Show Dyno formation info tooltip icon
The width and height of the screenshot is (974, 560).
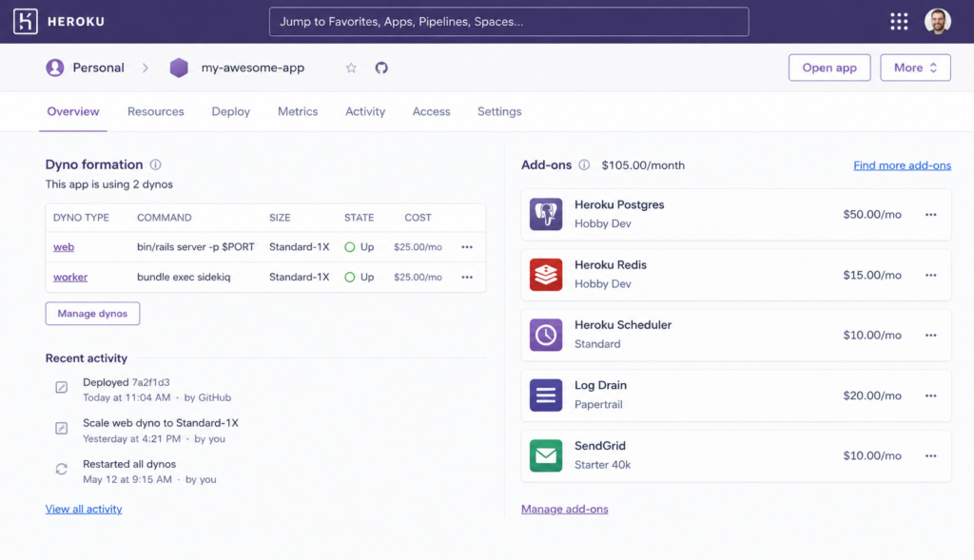(x=155, y=164)
